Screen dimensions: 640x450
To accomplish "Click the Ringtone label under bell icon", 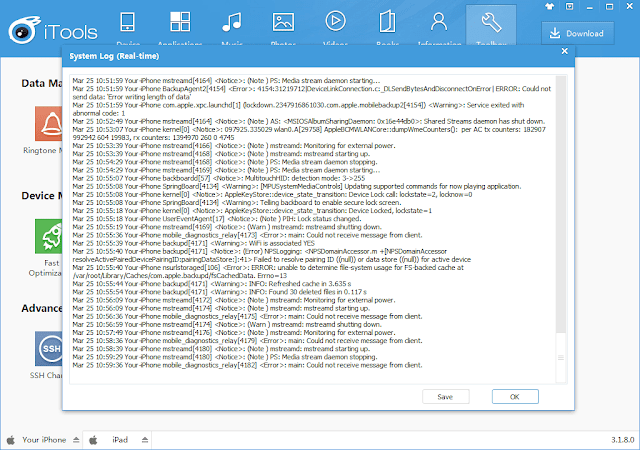I will coord(43,150).
